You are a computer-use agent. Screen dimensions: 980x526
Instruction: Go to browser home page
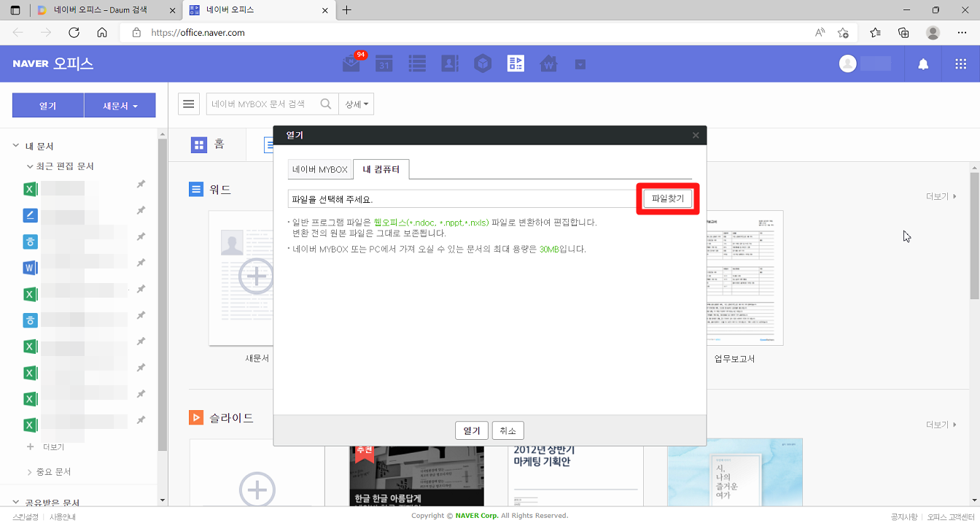pos(102,33)
